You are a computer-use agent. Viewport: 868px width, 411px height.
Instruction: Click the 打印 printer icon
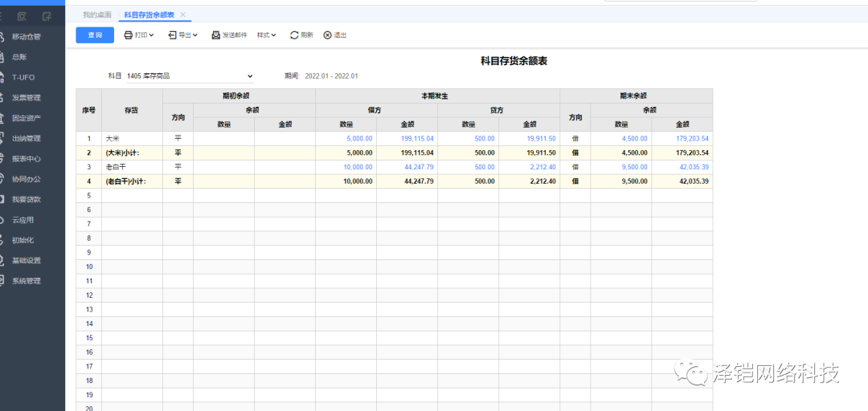pyautogui.click(x=129, y=35)
